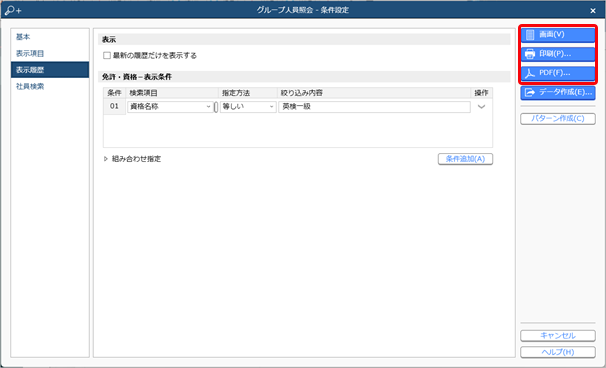Click the キャンセル button
Image resolution: width=606 pixels, height=368 pixels.
tap(558, 336)
